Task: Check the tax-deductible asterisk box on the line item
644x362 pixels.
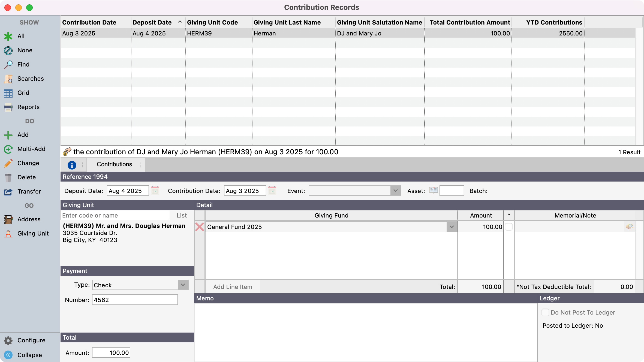Action: [508, 227]
